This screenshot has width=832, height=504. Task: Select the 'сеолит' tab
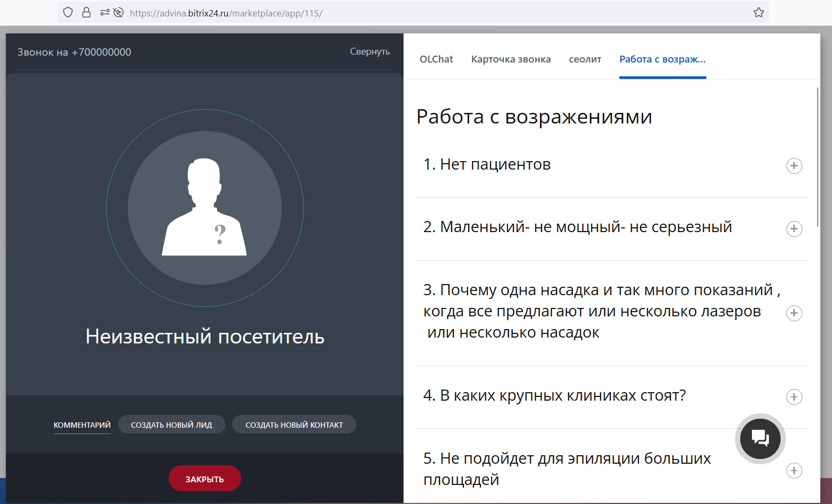(585, 59)
